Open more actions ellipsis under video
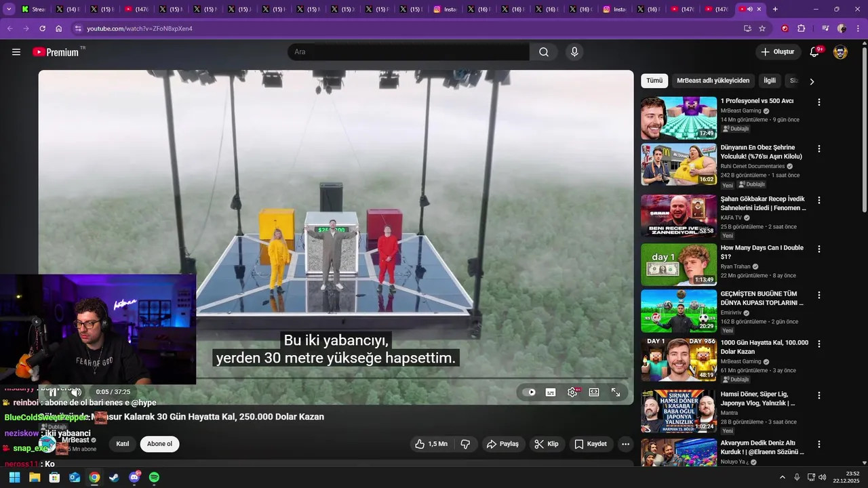The height and width of the screenshot is (488, 868). (625, 444)
